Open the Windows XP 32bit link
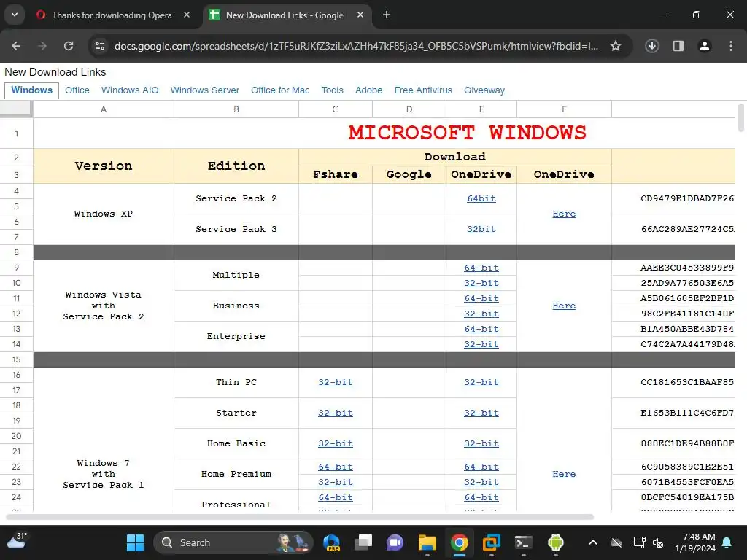This screenshot has width=747, height=560. (481, 229)
